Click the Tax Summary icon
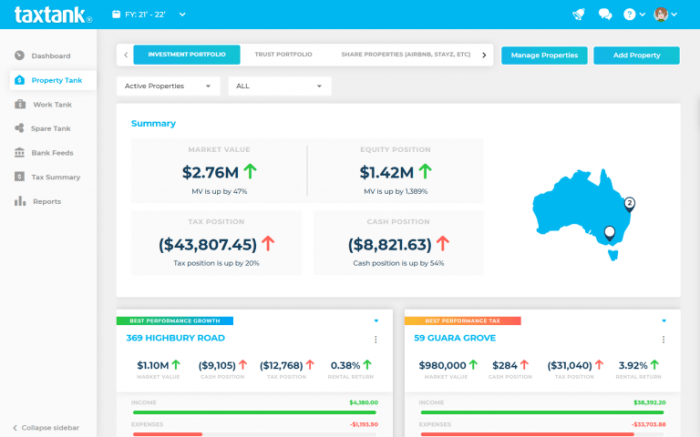This screenshot has width=700, height=437. 19,176
